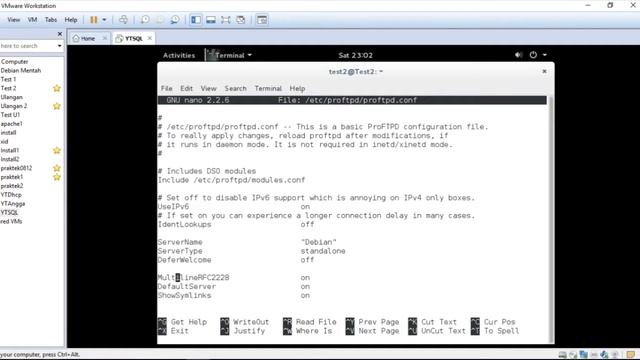Viewport: 640px width, 360px height.
Task: Click Include /etc/proftpd/modules.conf line
Action: point(231,180)
